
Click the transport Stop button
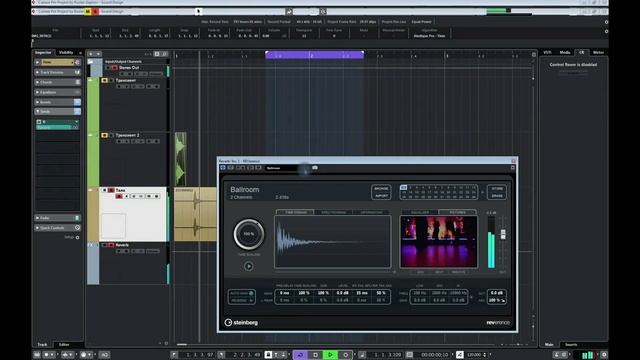click(316, 355)
